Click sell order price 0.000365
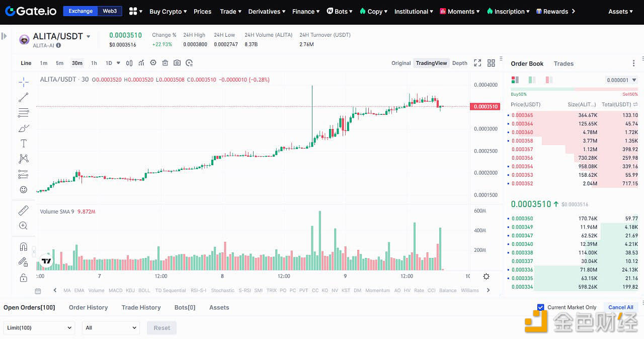Viewport: 644px width, 339px height. point(522,115)
